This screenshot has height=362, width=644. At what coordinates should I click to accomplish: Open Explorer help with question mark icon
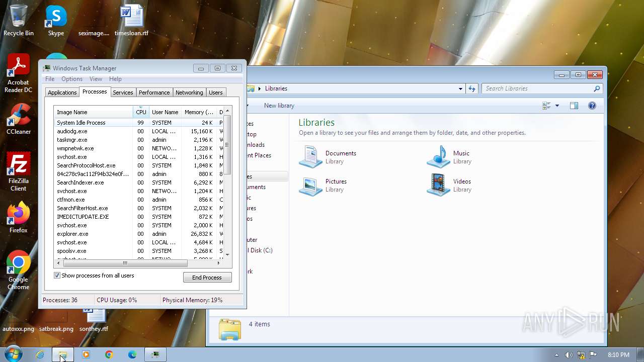coord(592,106)
